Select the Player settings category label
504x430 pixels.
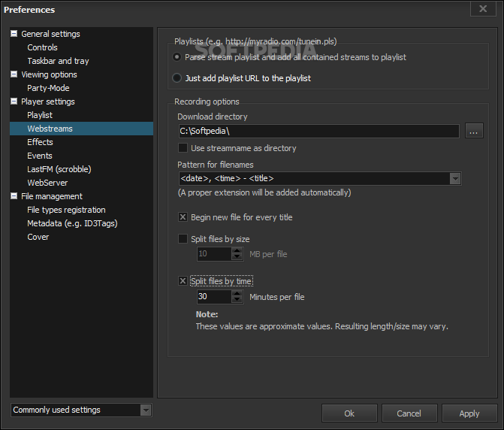click(x=48, y=101)
